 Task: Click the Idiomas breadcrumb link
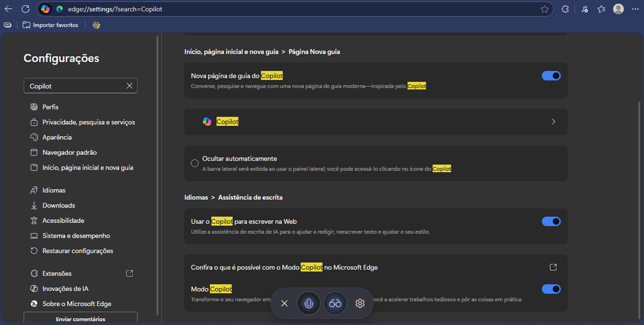click(x=196, y=197)
